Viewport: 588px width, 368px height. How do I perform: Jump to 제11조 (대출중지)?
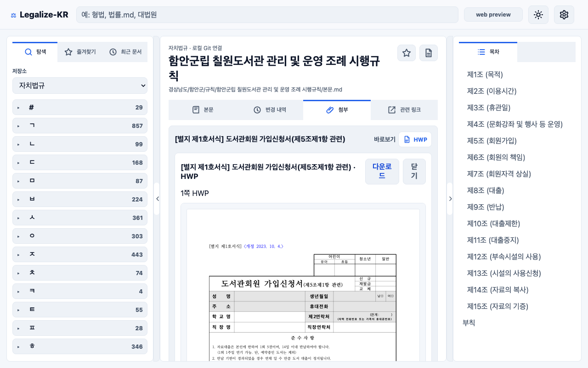click(493, 240)
